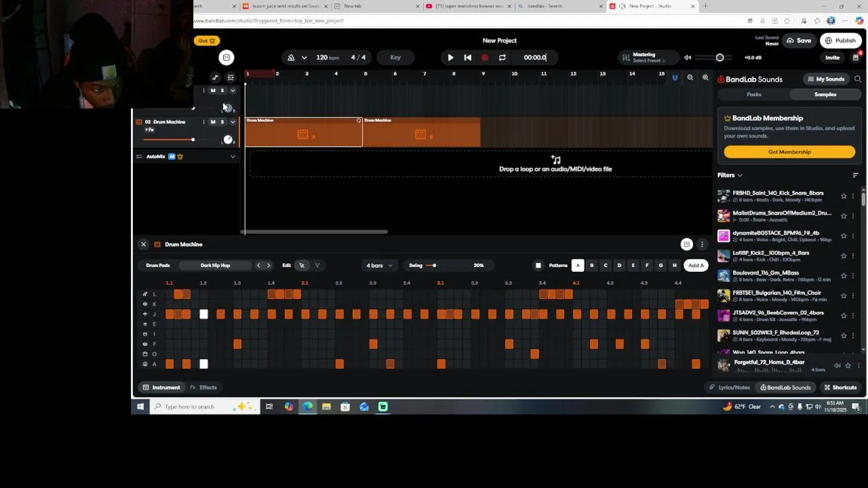
Task: Open the Drum Machine editor three-dot menu
Action: pos(702,244)
